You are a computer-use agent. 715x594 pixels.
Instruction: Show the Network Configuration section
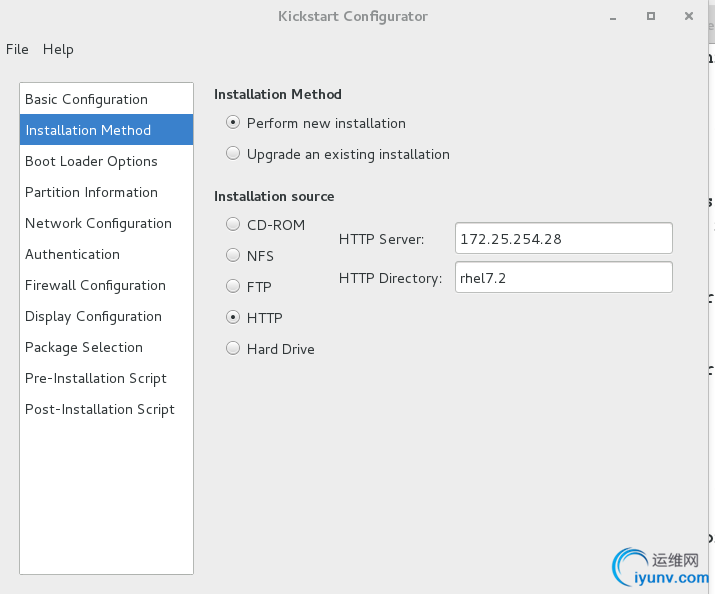point(98,223)
